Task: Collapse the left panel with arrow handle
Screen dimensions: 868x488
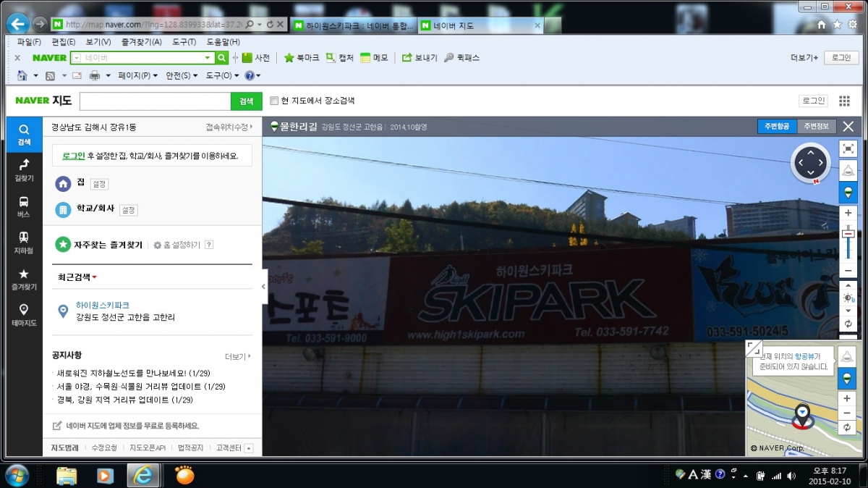Action: 263,287
